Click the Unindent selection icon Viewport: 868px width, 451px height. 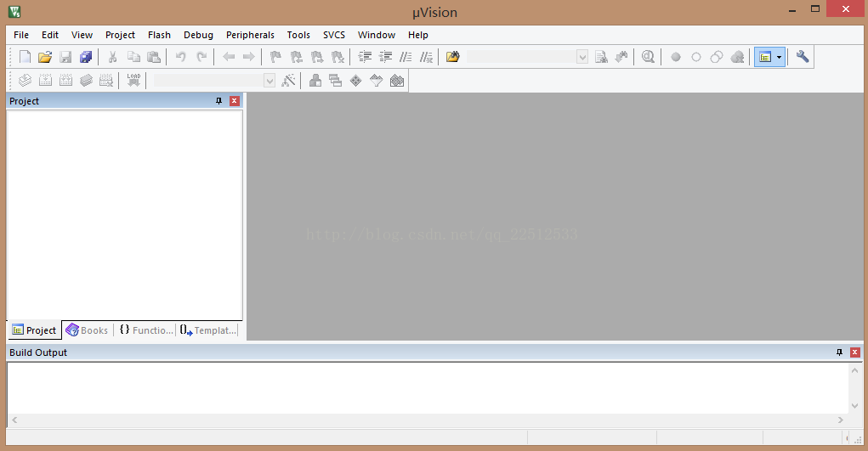(x=385, y=57)
